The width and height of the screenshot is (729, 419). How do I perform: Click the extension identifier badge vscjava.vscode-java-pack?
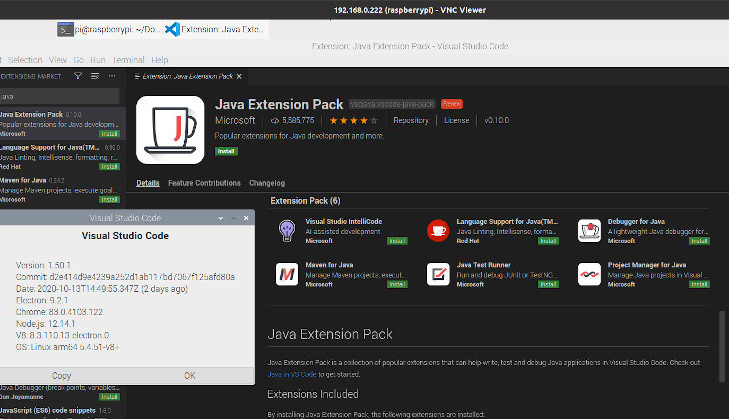[392, 104]
